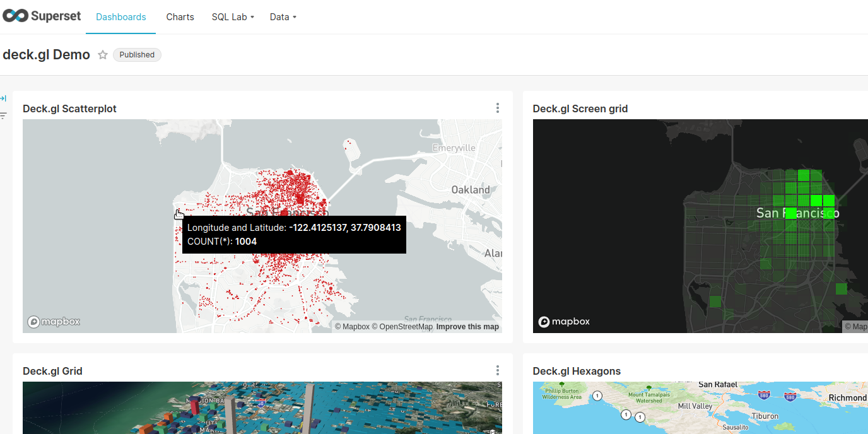Open the Deck.gl Scatterplot three-dot menu

498,108
